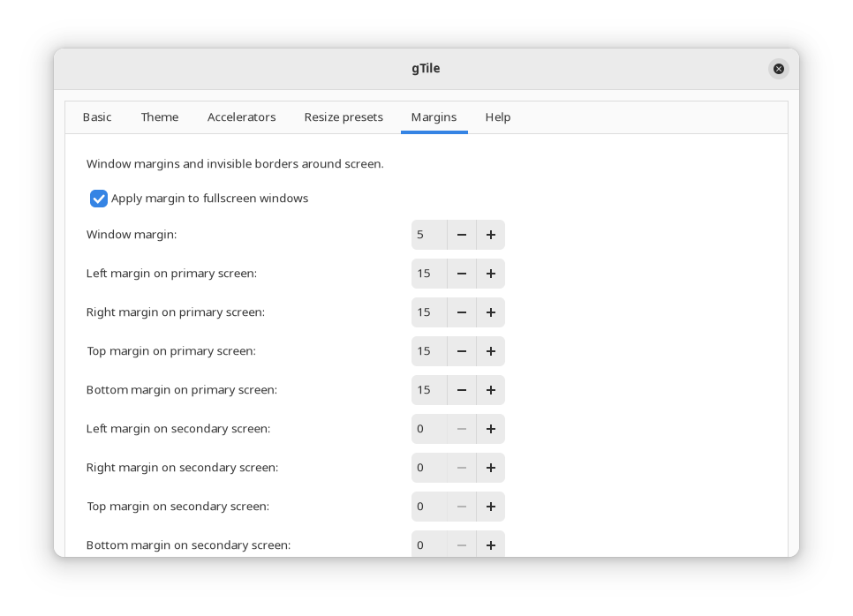This screenshot has height=616, width=853.
Task: Disable Apply margin to fullscreen windows
Action: click(99, 199)
